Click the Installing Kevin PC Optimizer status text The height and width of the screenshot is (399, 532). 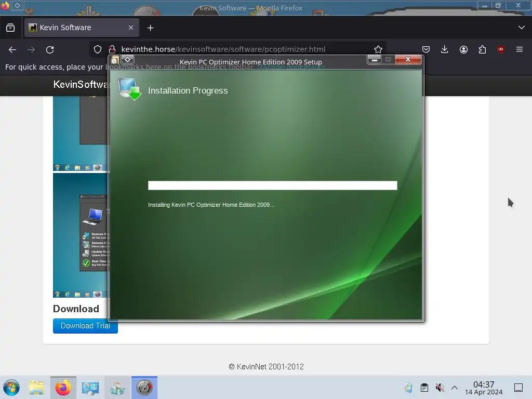coord(211,205)
